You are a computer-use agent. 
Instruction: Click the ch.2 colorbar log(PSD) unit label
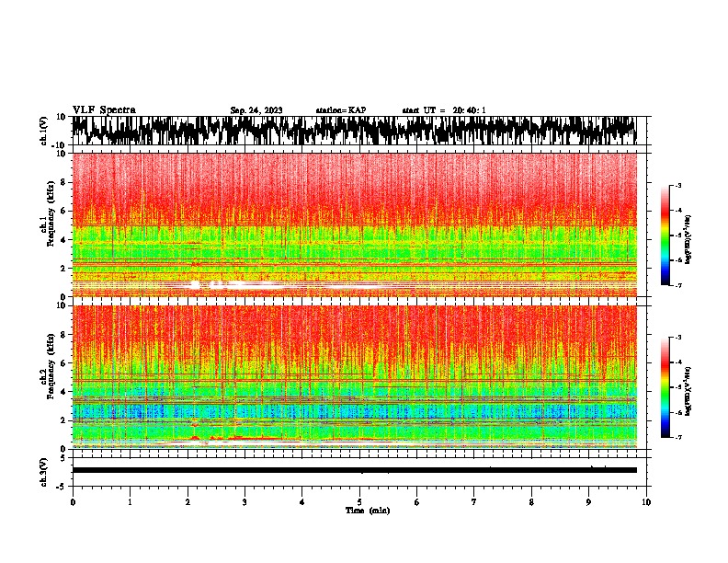[x=688, y=391]
